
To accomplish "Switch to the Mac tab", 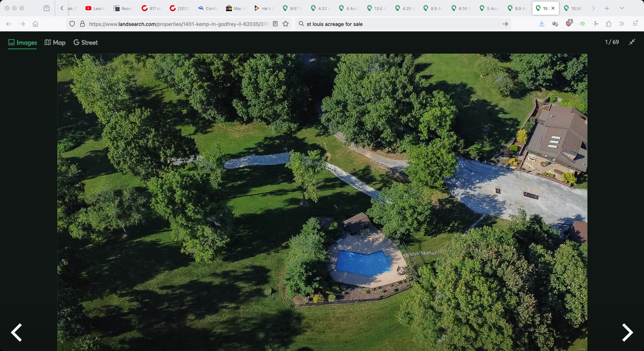I will click(236, 8).
